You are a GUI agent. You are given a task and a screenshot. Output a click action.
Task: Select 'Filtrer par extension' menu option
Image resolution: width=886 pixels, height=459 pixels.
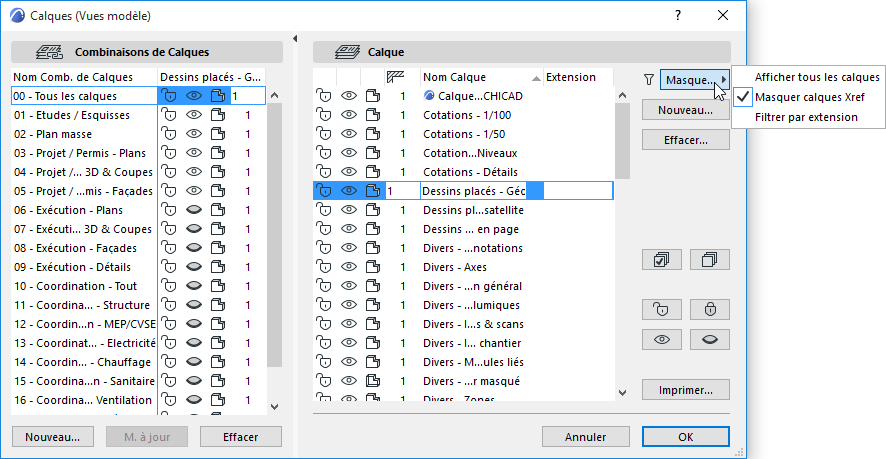coord(806,117)
